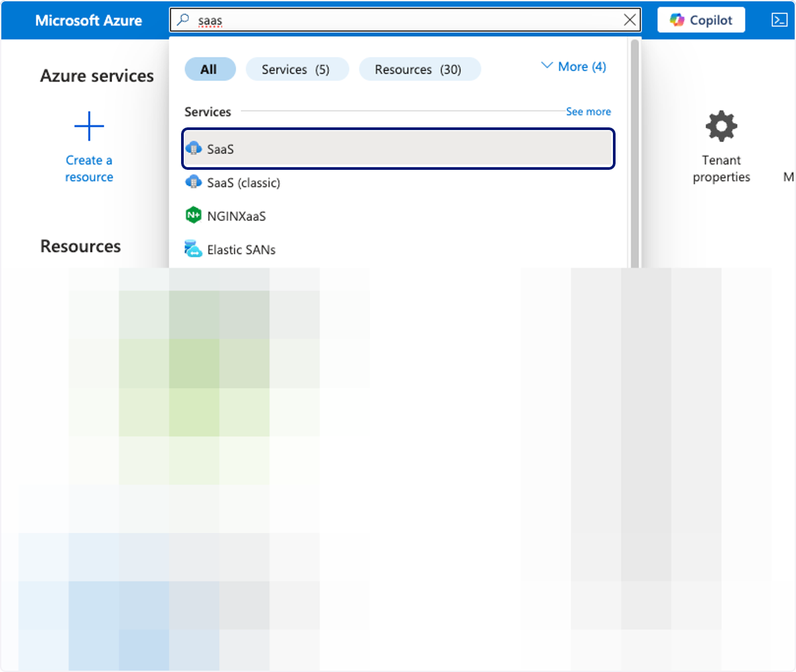Launch Cloud Shell from the header
This screenshot has width=796, height=672.
point(779,20)
